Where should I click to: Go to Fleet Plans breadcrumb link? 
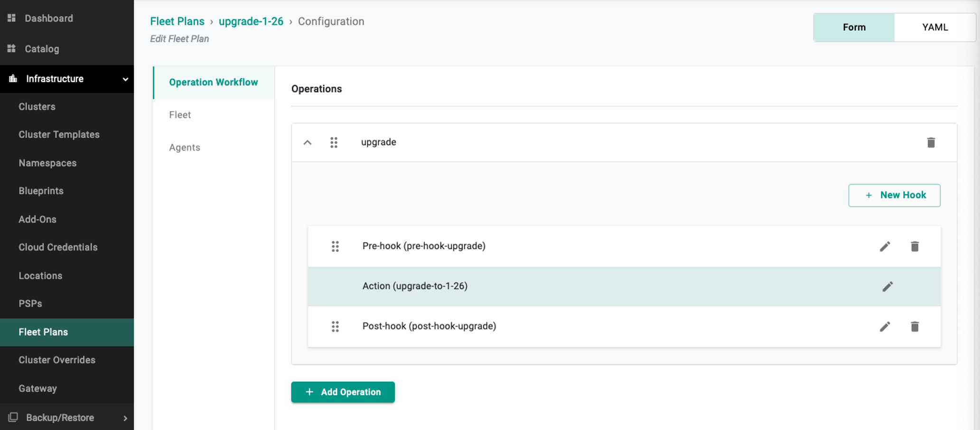[x=177, y=21]
